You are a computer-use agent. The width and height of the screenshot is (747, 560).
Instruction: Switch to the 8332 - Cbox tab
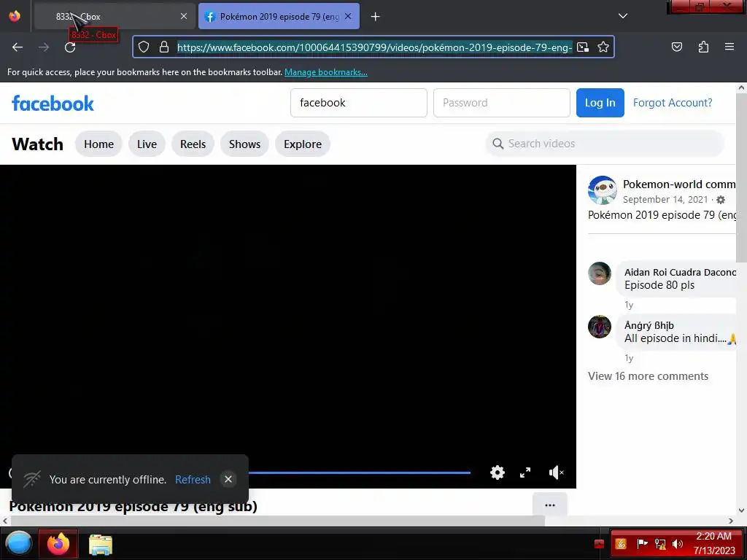tap(115, 17)
